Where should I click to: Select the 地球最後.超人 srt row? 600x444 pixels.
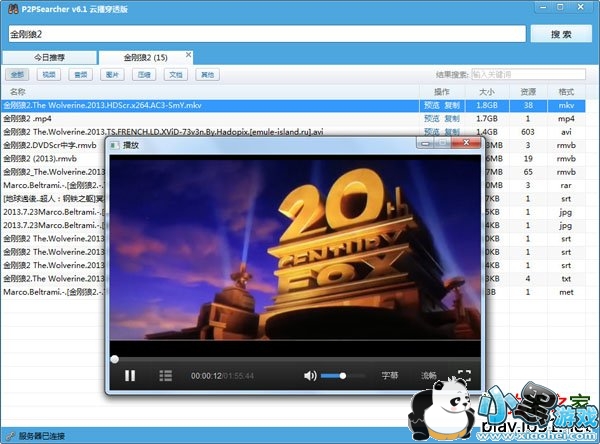(53, 199)
